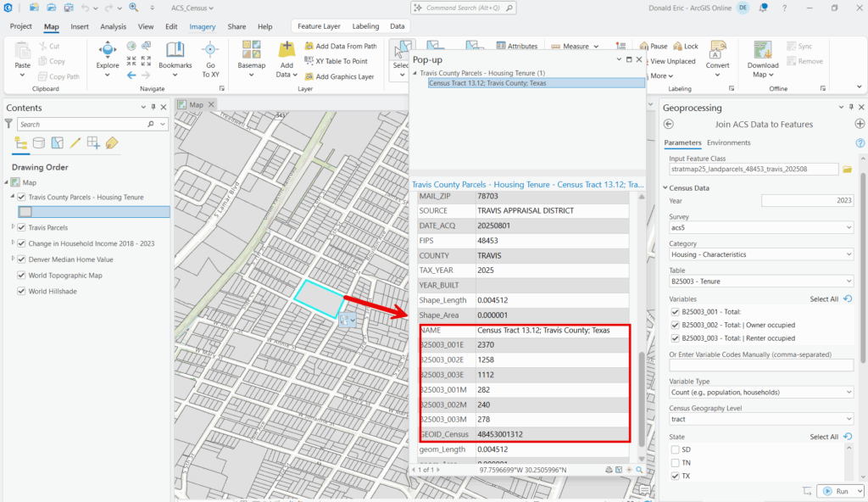Toggle Denver Median Home Value layer visibility

(x=21, y=259)
